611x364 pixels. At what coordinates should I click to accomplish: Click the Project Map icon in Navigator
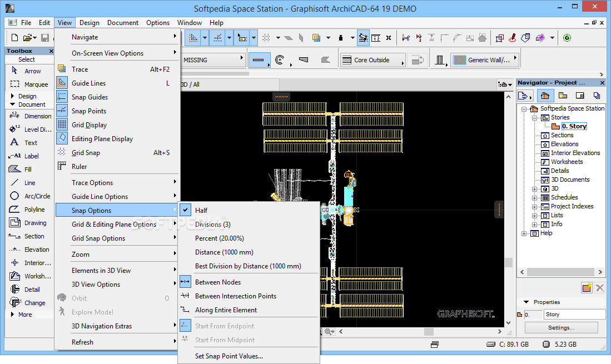545,96
